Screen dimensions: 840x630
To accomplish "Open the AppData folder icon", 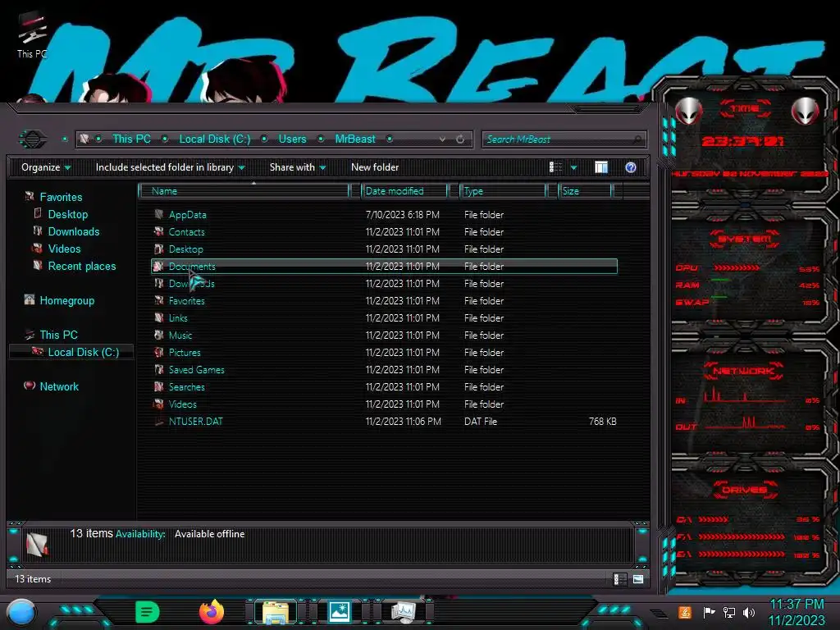I will point(158,214).
